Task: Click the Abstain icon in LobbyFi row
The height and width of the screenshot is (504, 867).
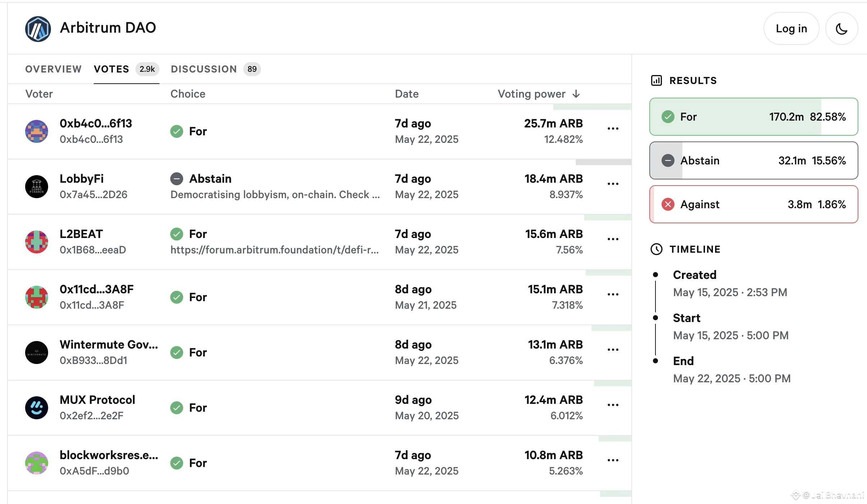Action: (177, 179)
